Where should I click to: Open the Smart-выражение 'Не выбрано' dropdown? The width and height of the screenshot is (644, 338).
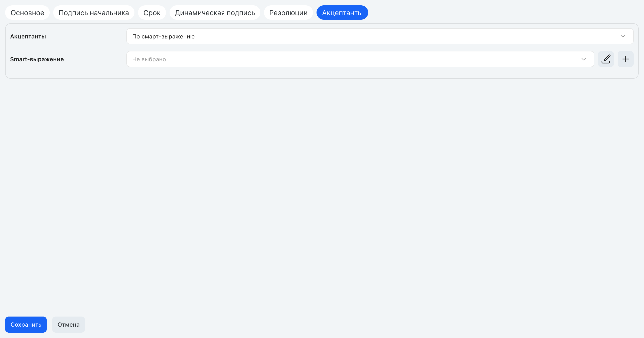(360, 59)
